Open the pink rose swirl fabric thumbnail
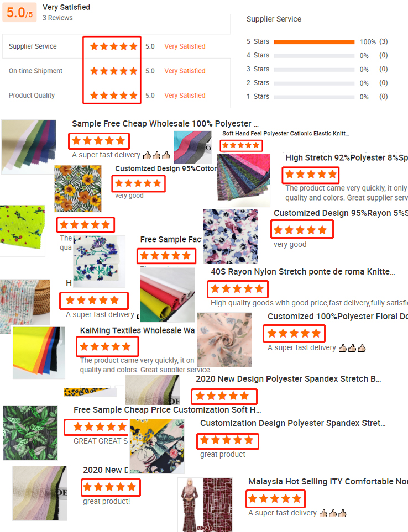 pos(224,340)
